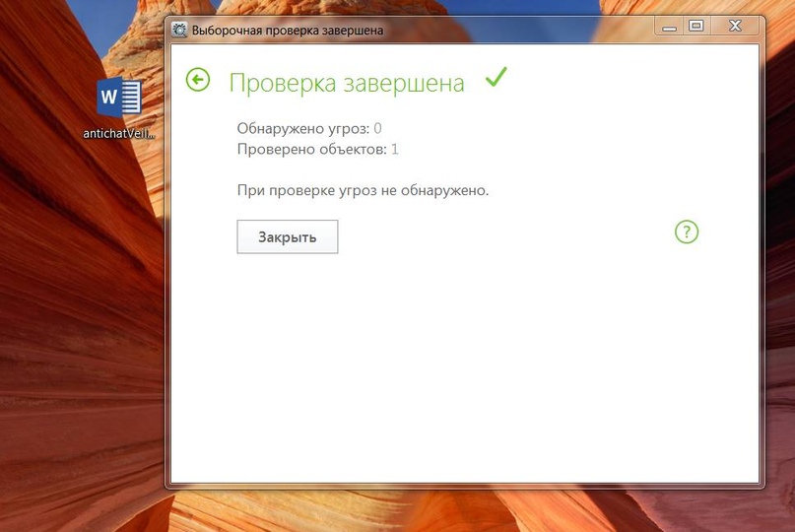Click the Обнаружено угроз label
795x532 pixels.
point(302,128)
